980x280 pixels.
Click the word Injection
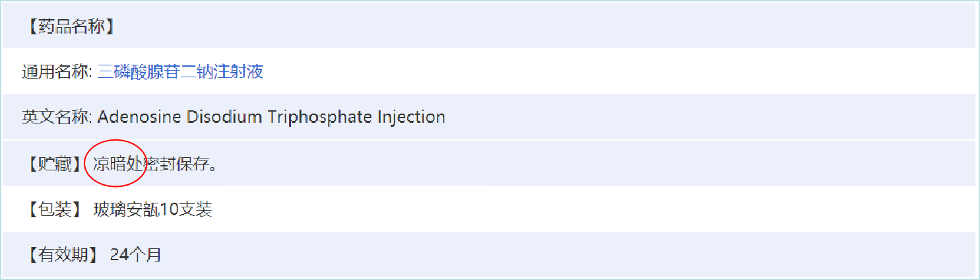(x=411, y=118)
